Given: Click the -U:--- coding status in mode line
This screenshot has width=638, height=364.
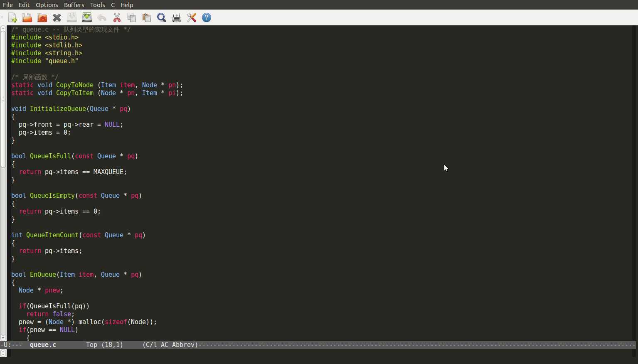Looking at the screenshot, I should (x=12, y=345).
